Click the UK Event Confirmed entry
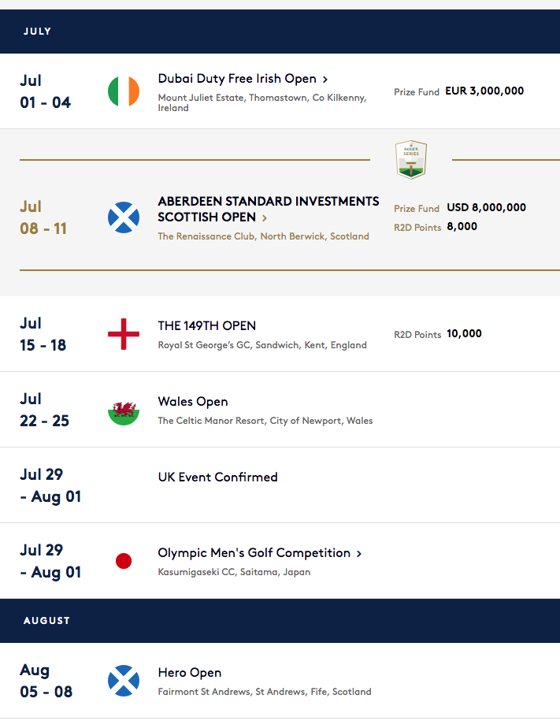560x728 pixels. point(217,477)
